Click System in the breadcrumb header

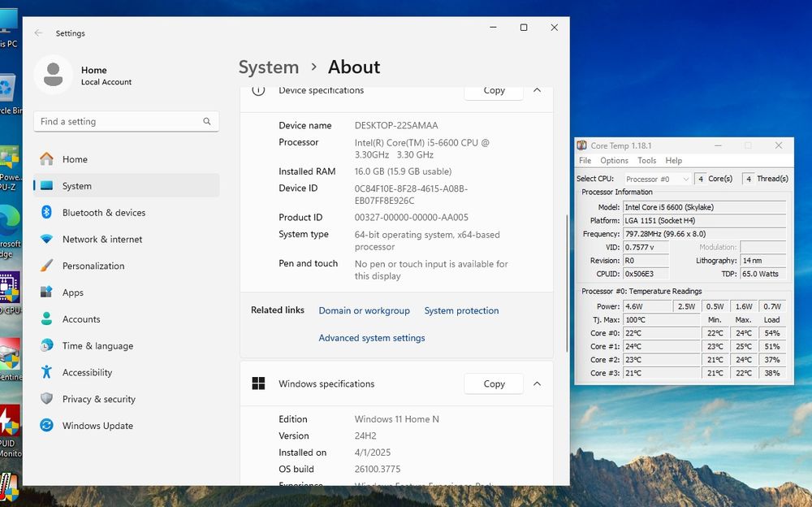[269, 67]
